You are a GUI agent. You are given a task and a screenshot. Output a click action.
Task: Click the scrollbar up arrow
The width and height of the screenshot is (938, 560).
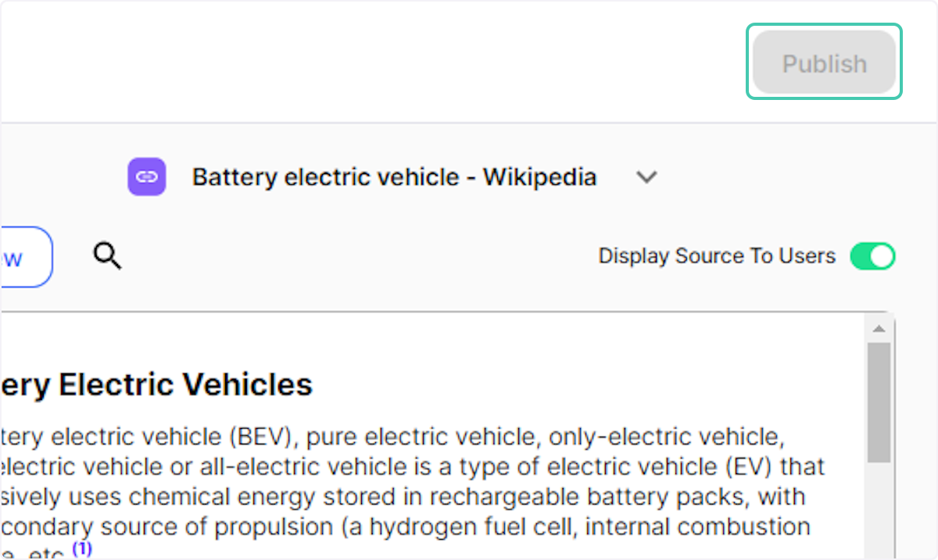[x=879, y=328]
